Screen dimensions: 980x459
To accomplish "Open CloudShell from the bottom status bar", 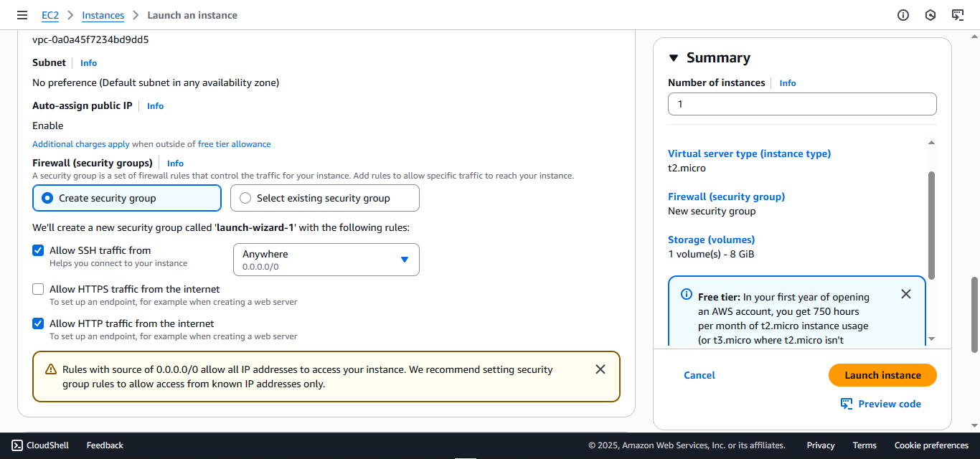I will (x=40, y=445).
